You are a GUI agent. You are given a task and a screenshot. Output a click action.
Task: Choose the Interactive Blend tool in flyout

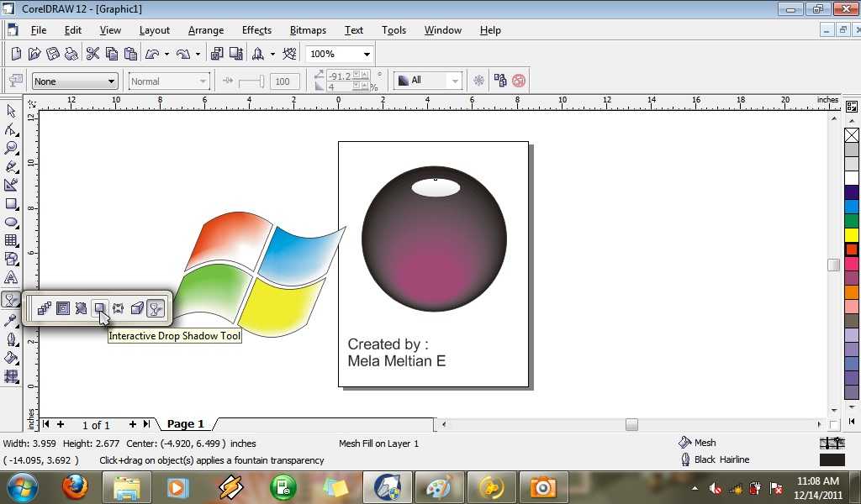(x=45, y=309)
